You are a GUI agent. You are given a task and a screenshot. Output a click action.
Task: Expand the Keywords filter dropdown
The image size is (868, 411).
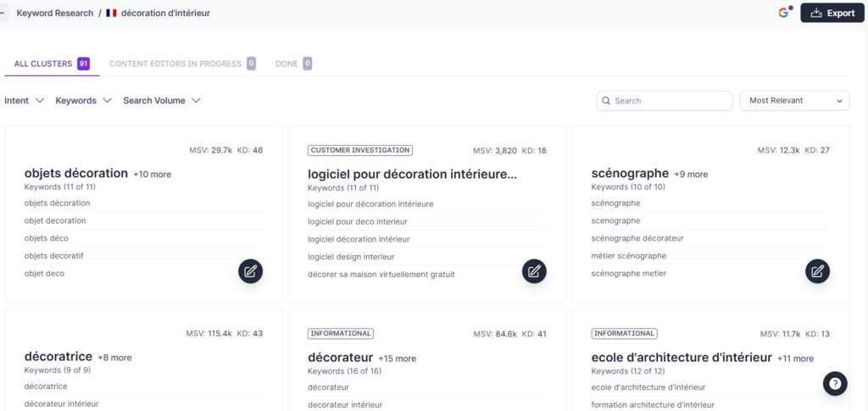83,101
